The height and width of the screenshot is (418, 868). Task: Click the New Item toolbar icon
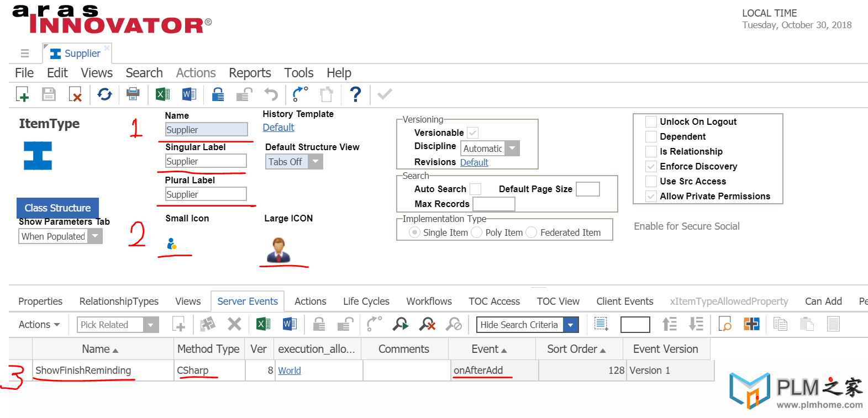coord(23,94)
